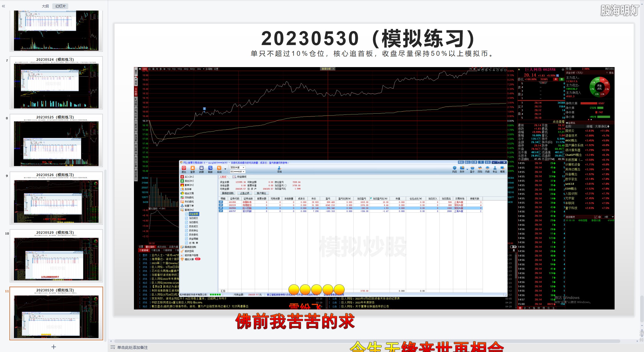
Task: Open dropdown arrow next to 条件 icon
Action: point(467,169)
